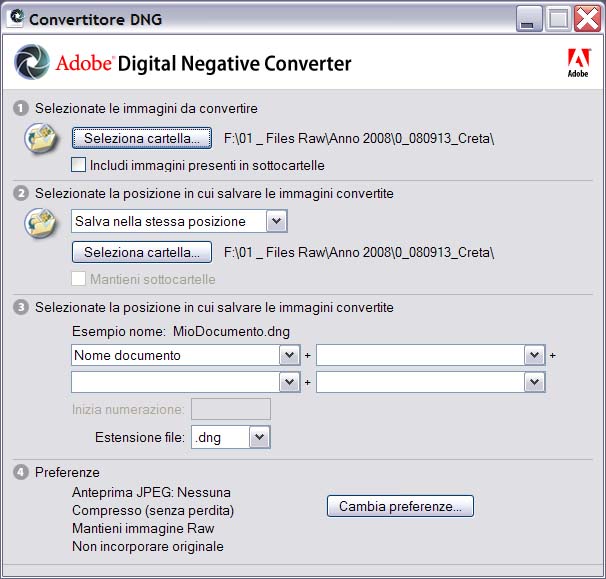The width and height of the screenshot is (606, 579).
Task: Click Anteprima JPEG: Nessuna preference text
Action: point(151,492)
